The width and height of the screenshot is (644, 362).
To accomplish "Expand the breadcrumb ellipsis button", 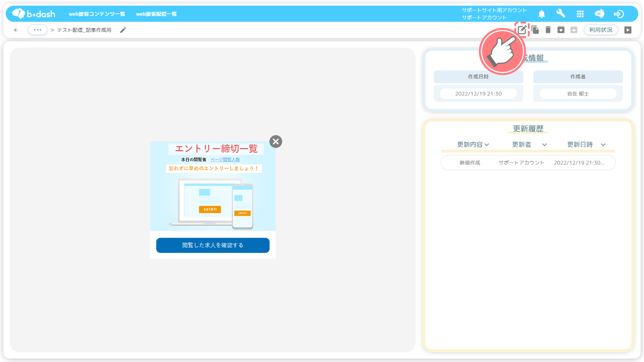I will [38, 30].
